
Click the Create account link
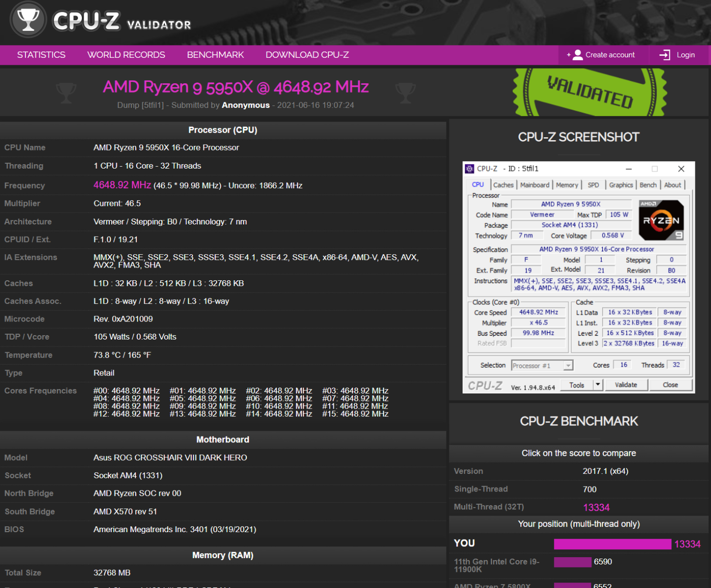610,55
